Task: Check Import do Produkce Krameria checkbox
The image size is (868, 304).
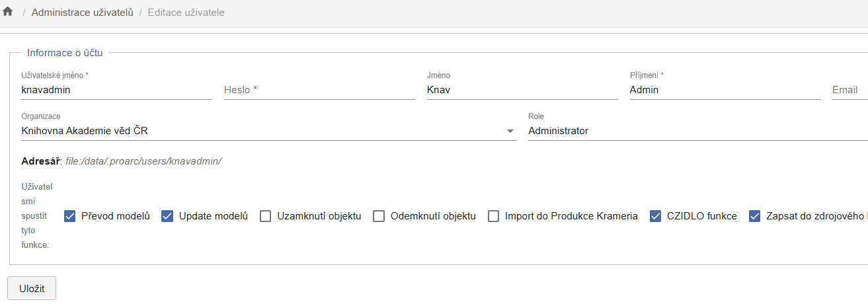Action: (x=494, y=216)
